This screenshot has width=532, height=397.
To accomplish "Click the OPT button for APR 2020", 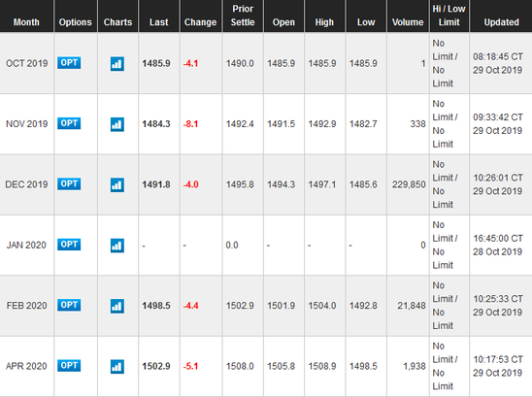I will [x=69, y=365].
